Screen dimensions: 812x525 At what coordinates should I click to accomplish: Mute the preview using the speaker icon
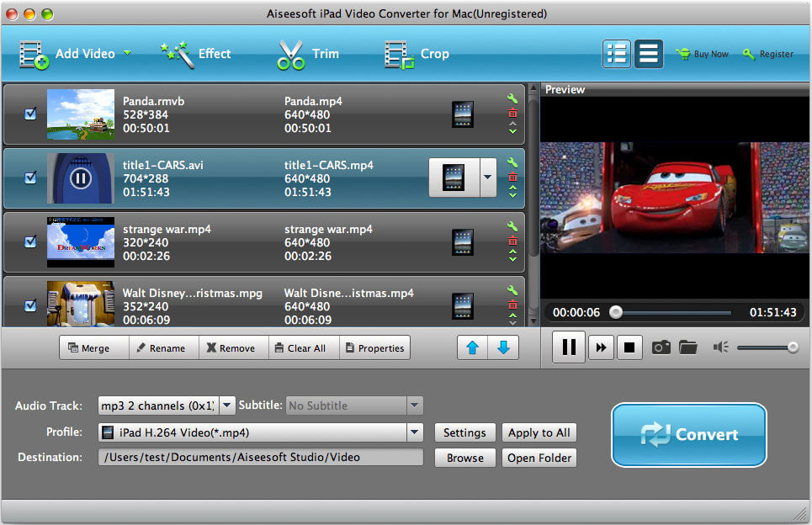click(720, 347)
